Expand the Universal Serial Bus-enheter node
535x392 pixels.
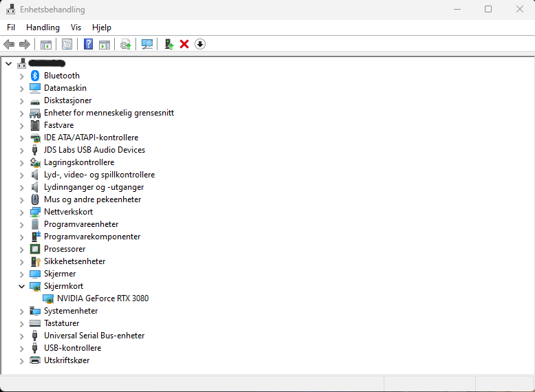point(21,336)
